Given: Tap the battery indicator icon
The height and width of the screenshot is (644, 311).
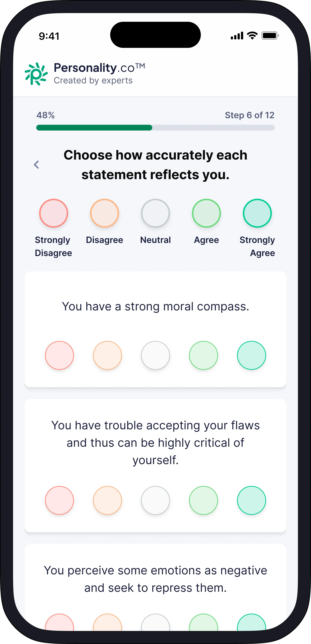Looking at the screenshot, I should point(270,36).
